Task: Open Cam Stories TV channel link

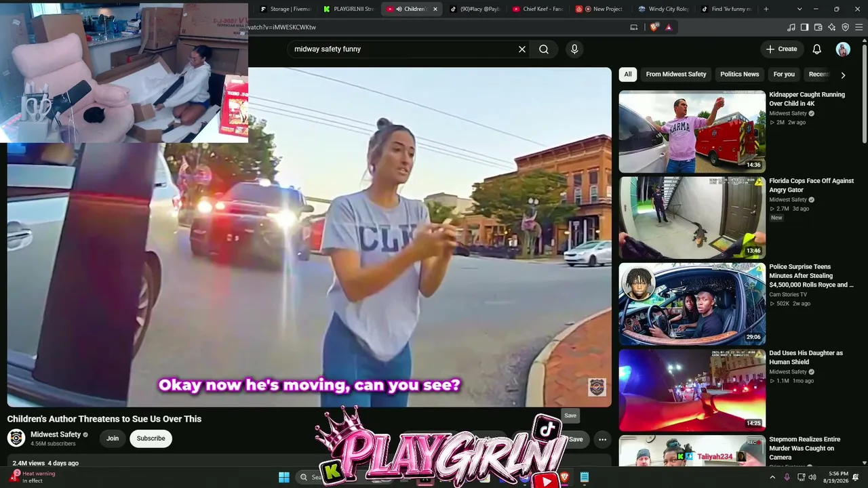Action: point(788,295)
